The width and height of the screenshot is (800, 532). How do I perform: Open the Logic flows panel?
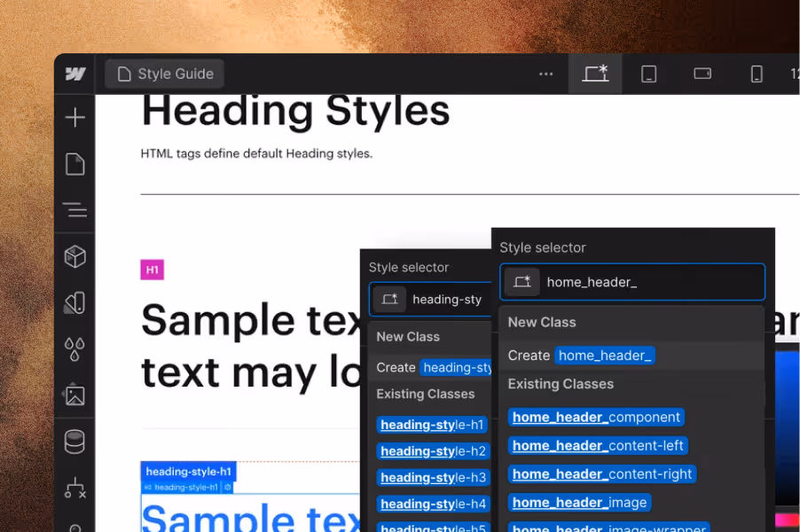(75, 489)
